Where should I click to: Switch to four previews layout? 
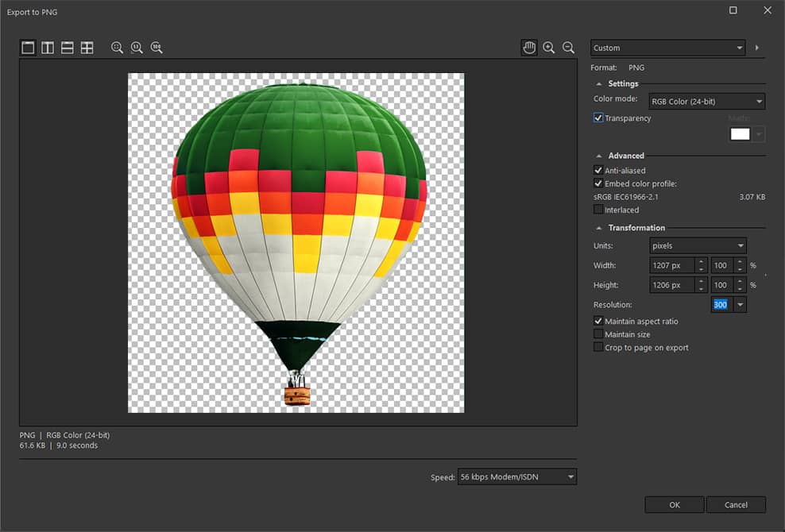pos(87,48)
